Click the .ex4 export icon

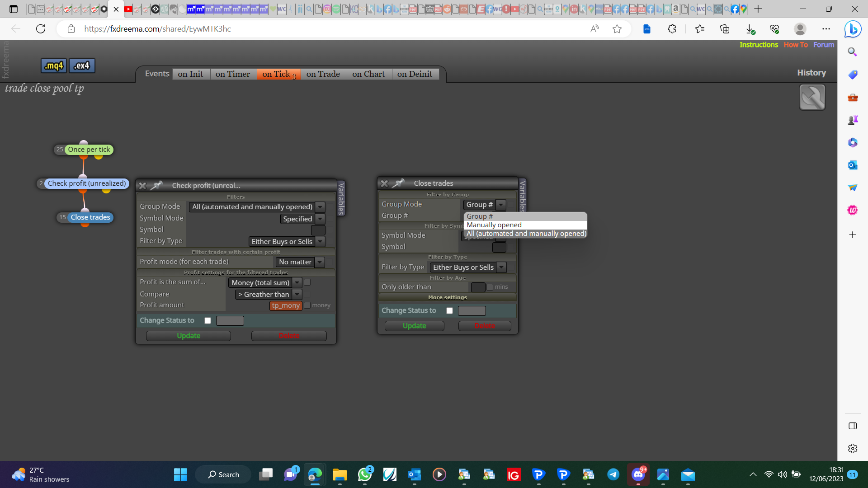click(x=82, y=66)
